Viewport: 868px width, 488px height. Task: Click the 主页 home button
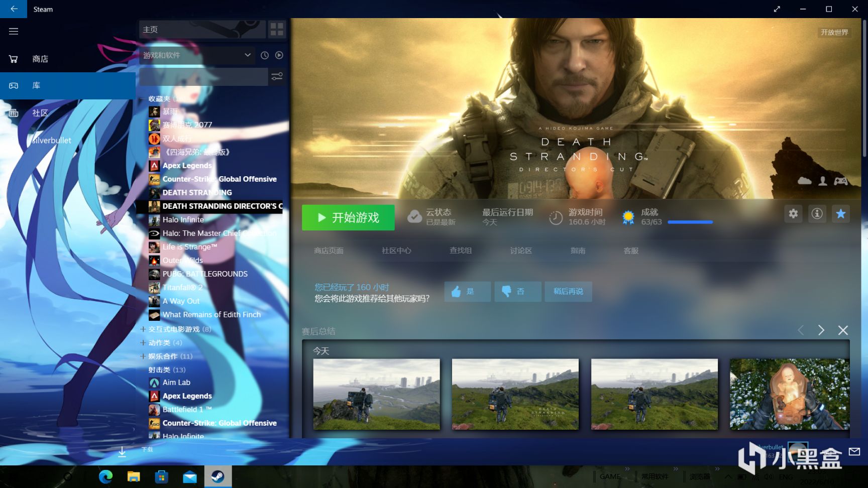(x=202, y=30)
